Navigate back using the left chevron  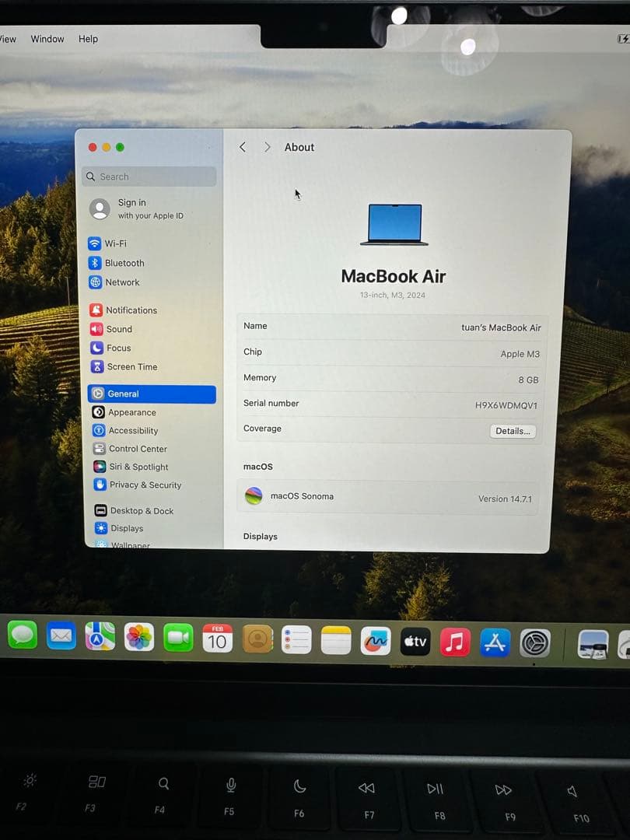point(242,147)
